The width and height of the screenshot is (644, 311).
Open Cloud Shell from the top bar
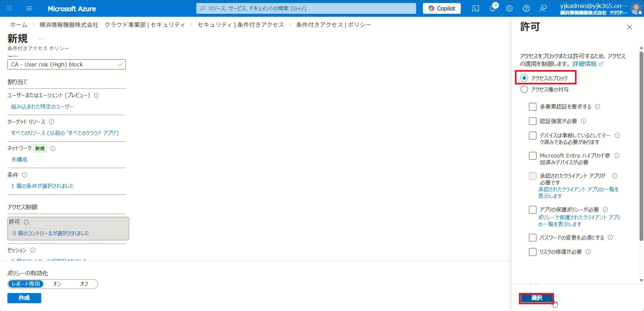[476, 8]
